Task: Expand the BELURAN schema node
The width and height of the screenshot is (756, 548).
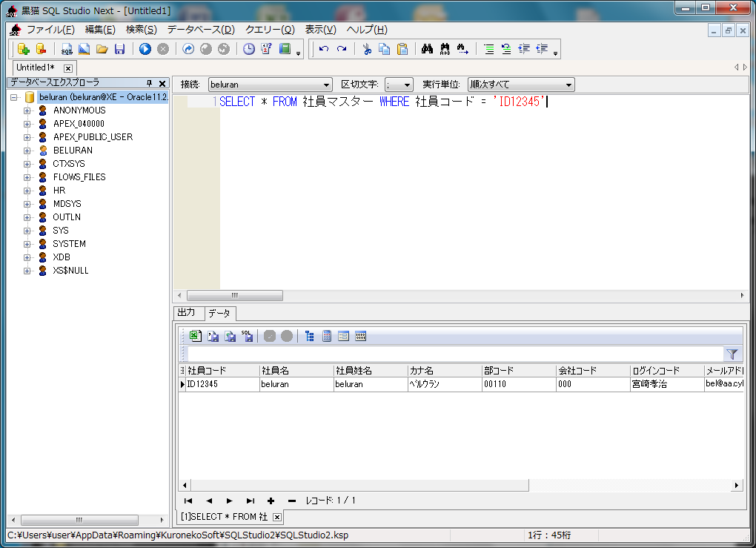Action: (x=27, y=151)
